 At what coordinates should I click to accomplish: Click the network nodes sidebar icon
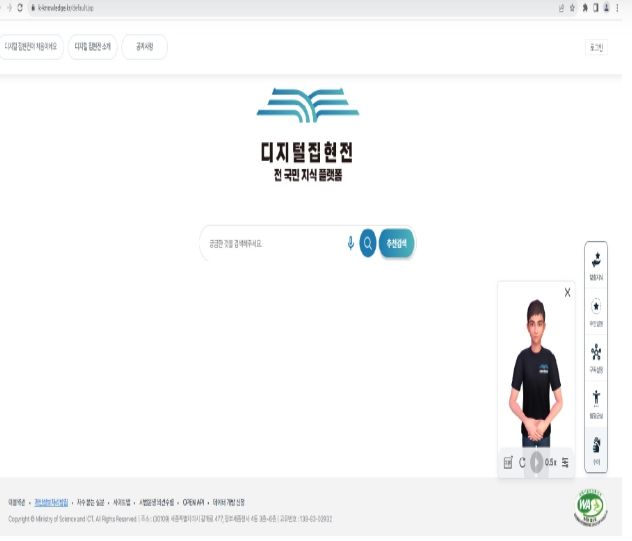point(596,352)
